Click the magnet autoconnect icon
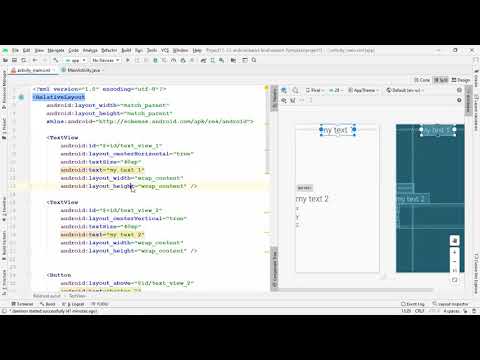This screenshot has width=480, height=360. click(x=293, y=100)
